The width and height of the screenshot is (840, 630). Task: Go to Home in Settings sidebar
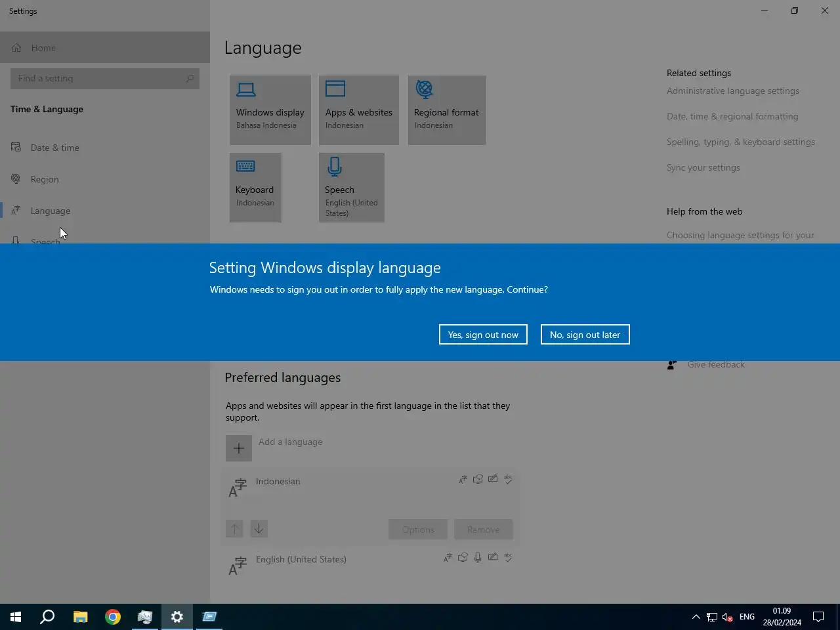(105, 48)
